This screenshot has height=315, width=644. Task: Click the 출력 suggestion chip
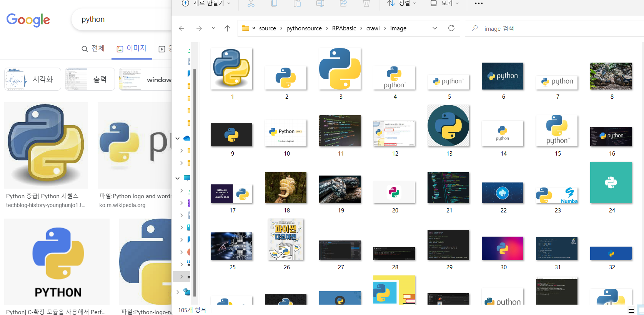tap(90, 79)
